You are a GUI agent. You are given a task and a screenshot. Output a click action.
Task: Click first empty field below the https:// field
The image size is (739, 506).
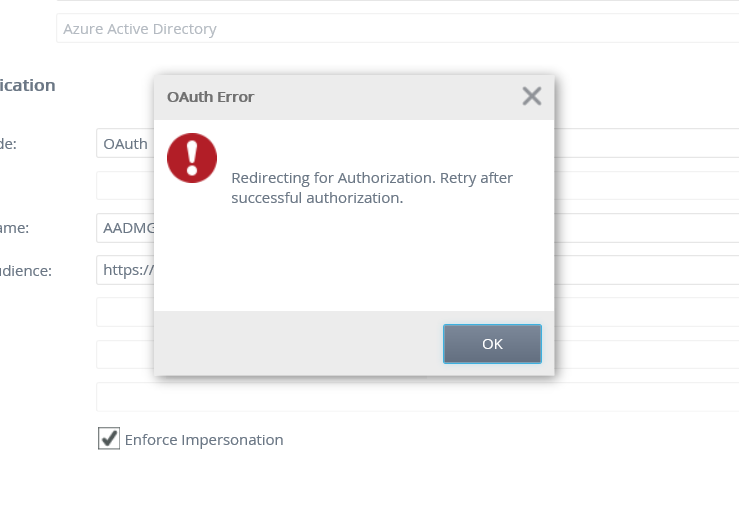pyautogui.click(x=125, y=312)
